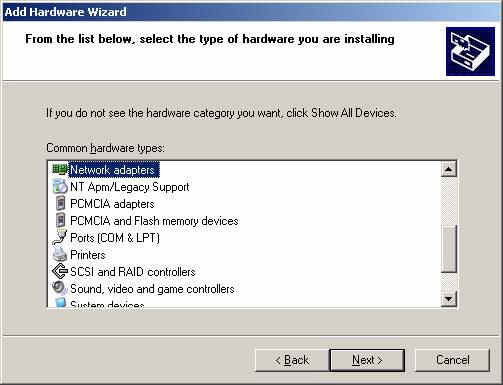Click the list scrollbar down arrow
The width and height of the screenshot is (503, 385).
449,299
